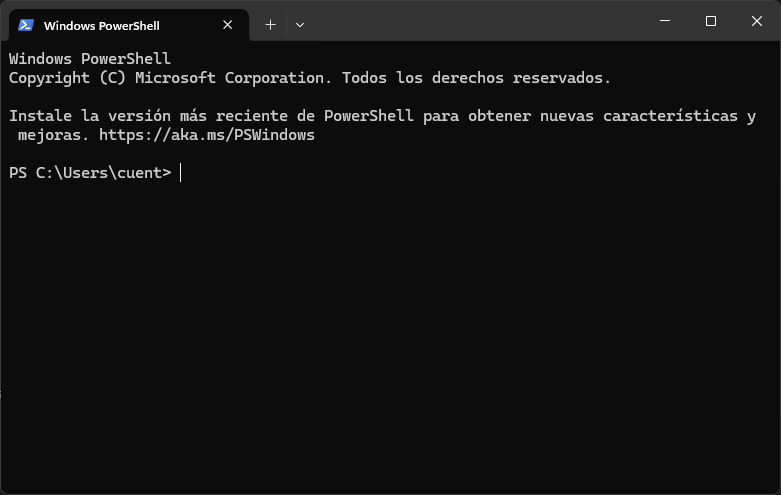Viewport: 781px width, 495px height.
Task: Click the PowerShell icon in the tab
Action: pos(26,25)
